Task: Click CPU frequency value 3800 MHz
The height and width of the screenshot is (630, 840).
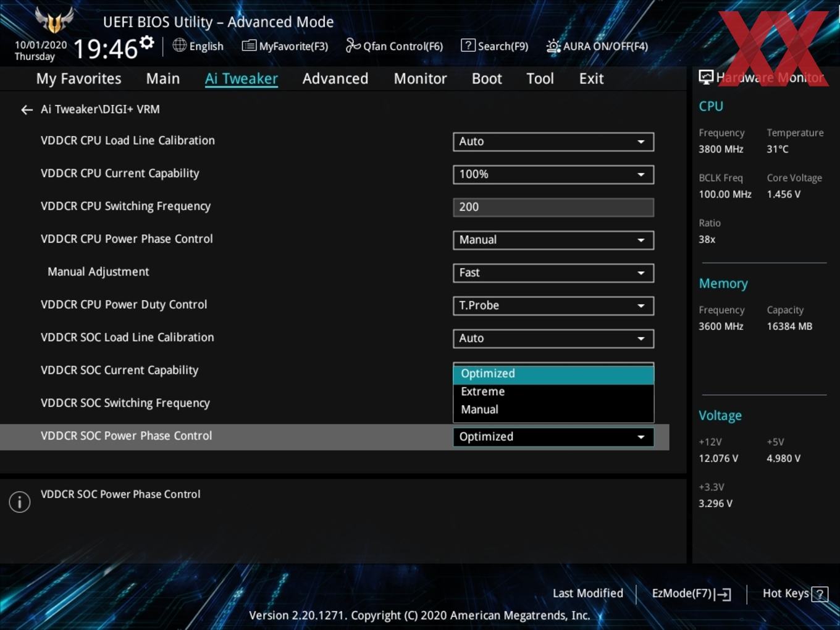Action: tap(721, 149)
